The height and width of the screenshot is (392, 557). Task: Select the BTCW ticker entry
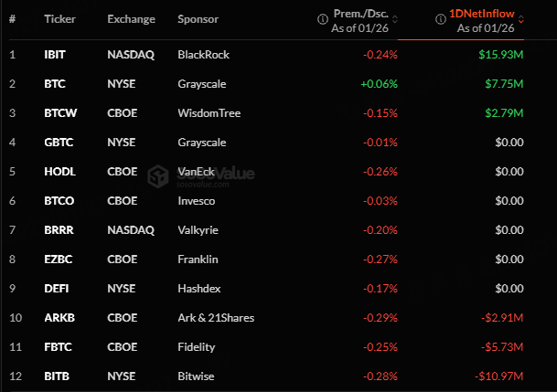pyautogui.click(x=60, y=113)
